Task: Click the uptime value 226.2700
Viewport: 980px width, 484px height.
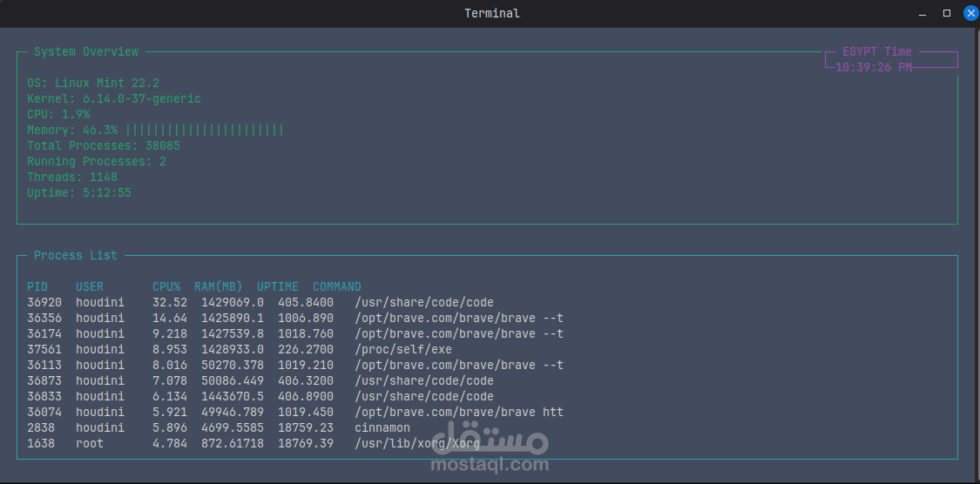Action: tap(306, 349)
